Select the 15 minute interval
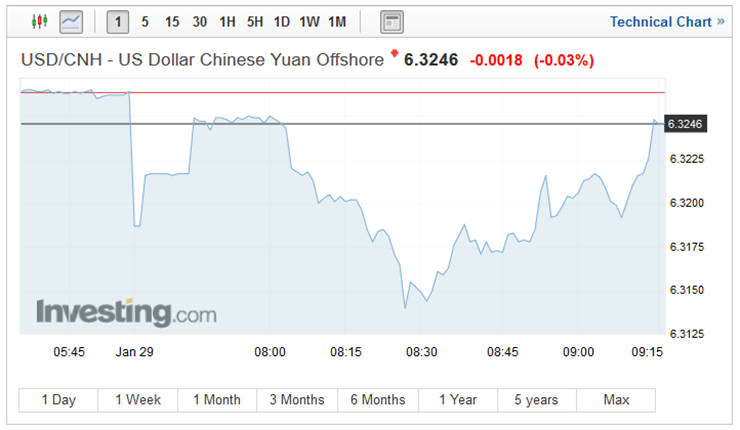The width and height of the screenshot is (740, 430). tap(172, 21)
